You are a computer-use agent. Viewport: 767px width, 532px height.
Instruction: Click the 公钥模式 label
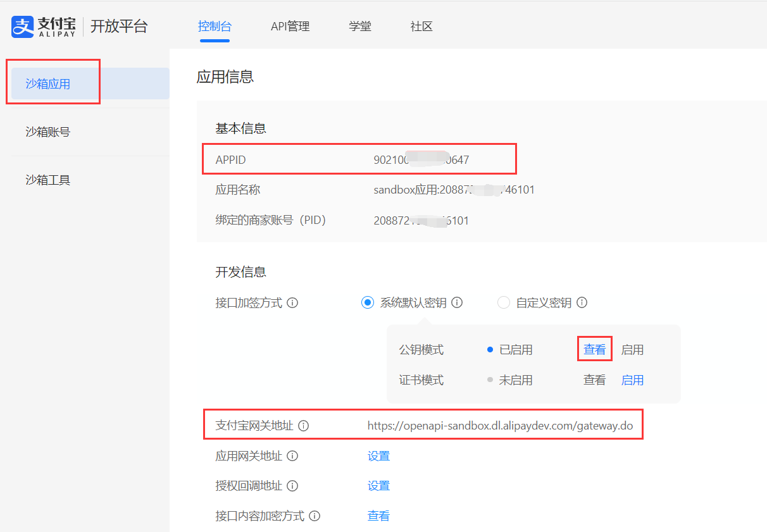click(421, 350)
